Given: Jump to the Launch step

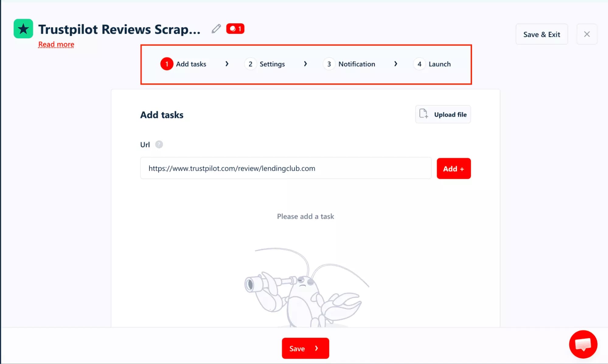Looking at the screenshot, I should click(439, 64).
